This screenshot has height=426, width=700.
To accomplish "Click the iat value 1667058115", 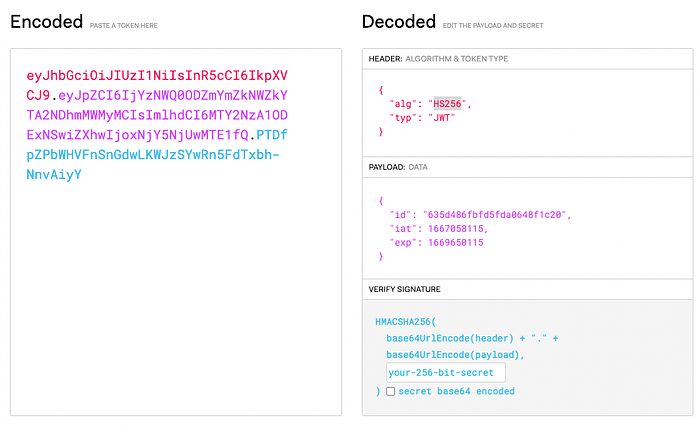I will tap(456, 229).
